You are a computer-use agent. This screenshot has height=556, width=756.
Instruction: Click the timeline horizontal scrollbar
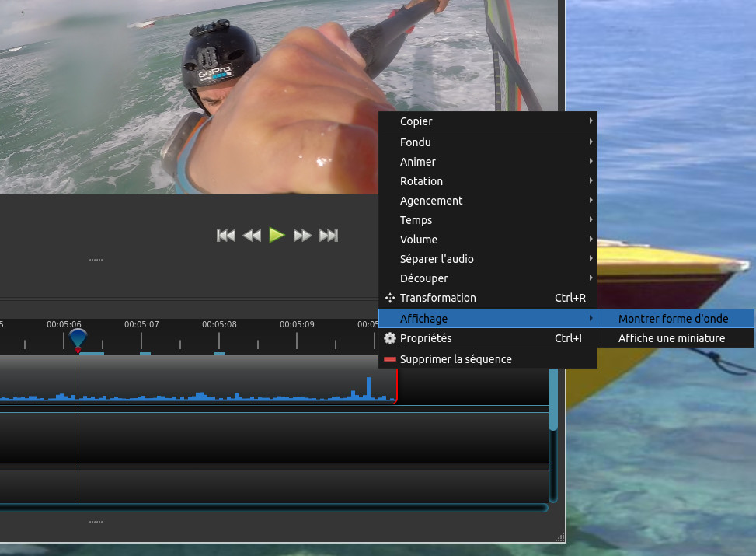coord(272,508)
